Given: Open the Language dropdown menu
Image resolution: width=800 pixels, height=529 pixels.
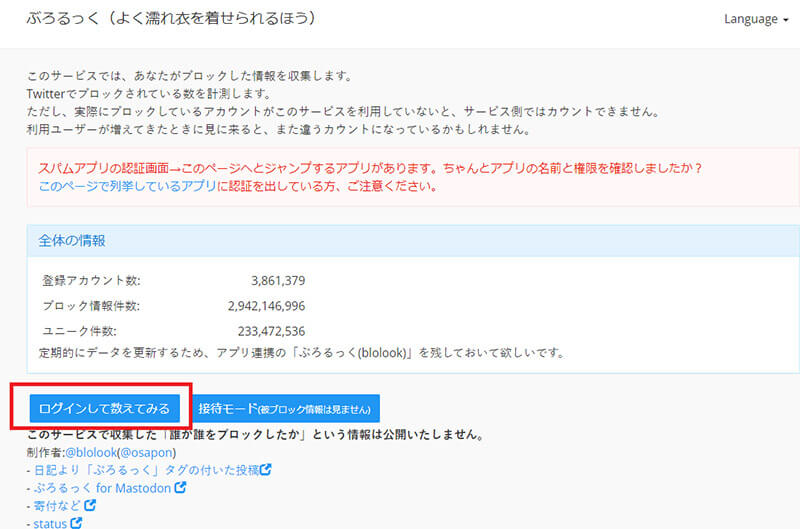Looking at the screenshot, I should point(756,19).
